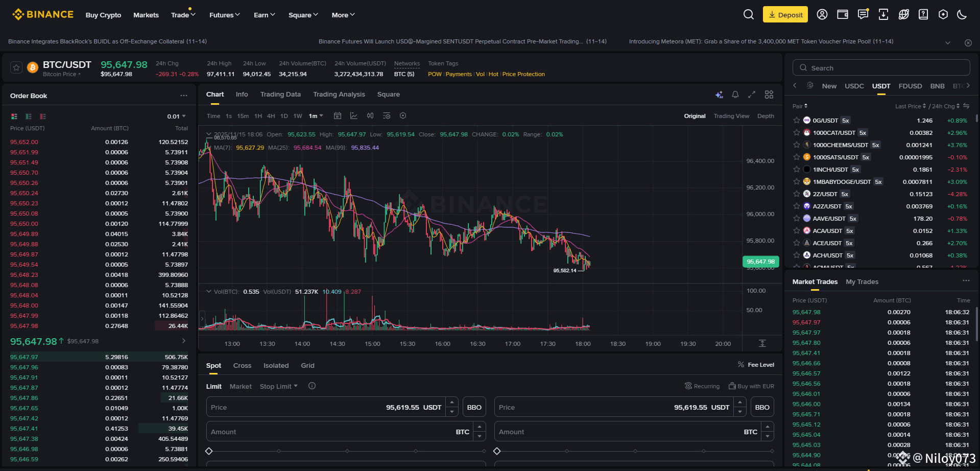
Task: Open the user profile icon
Action: coord(822,14)
